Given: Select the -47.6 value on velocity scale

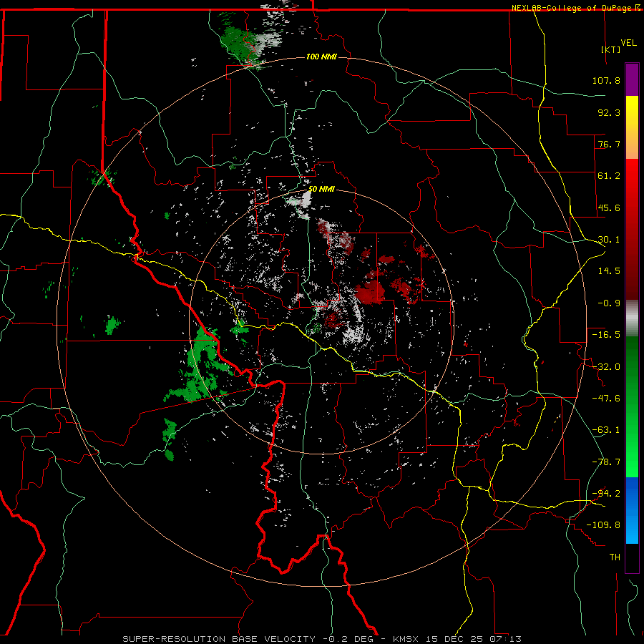Looking at the screenshot, I should point(606,399).
